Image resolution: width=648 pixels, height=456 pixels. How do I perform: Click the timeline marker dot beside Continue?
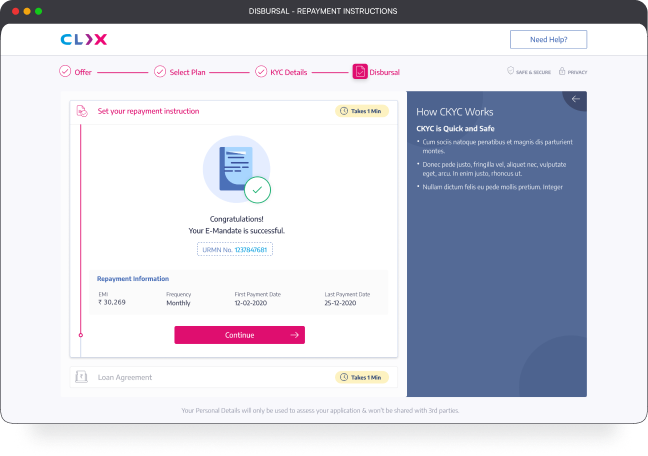81,335
